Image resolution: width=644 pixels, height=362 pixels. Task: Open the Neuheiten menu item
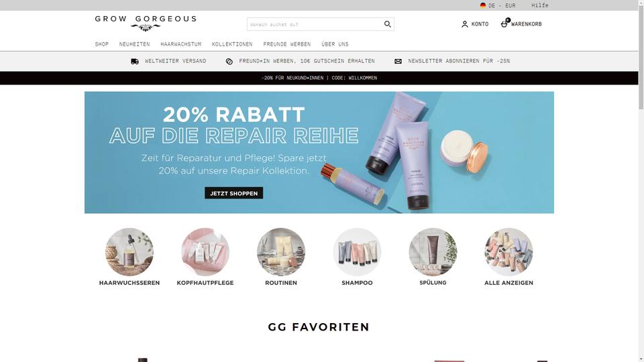tap(134, 44)
